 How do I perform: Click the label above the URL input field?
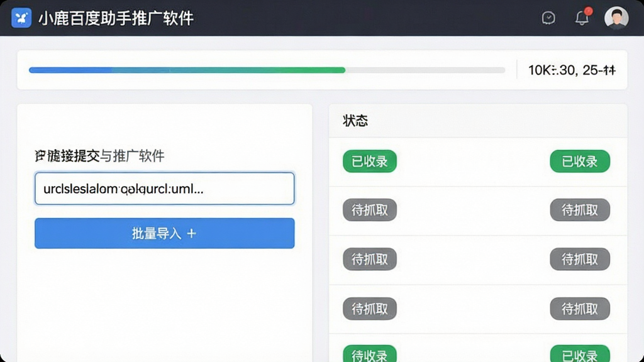pyautogui.click(x=99, y=156)
